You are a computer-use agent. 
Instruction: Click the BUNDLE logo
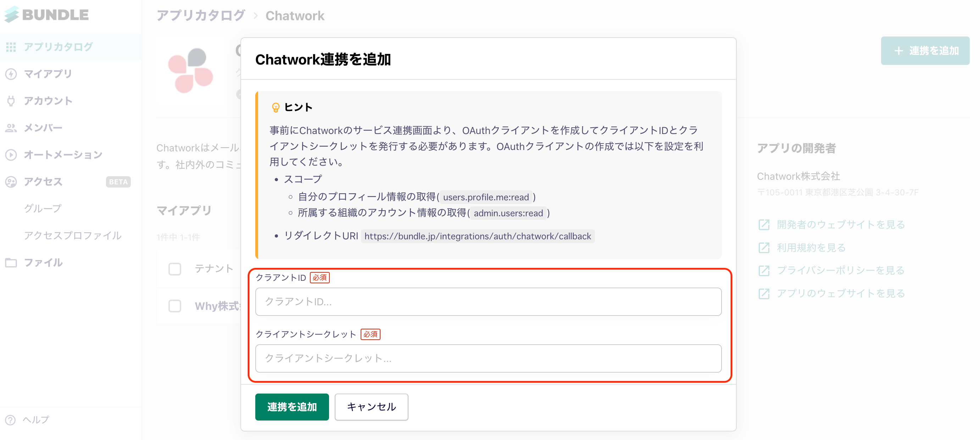click(x=46, y=15)
